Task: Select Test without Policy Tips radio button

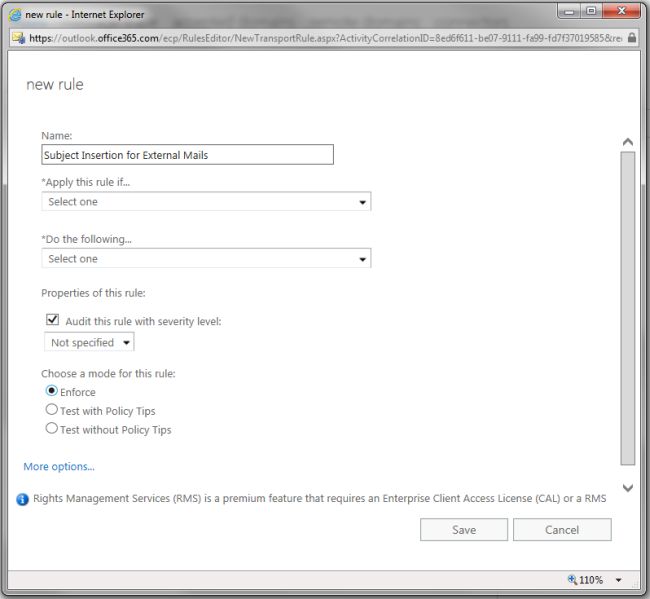Action: pyautogui.click(x=51, y=428)
